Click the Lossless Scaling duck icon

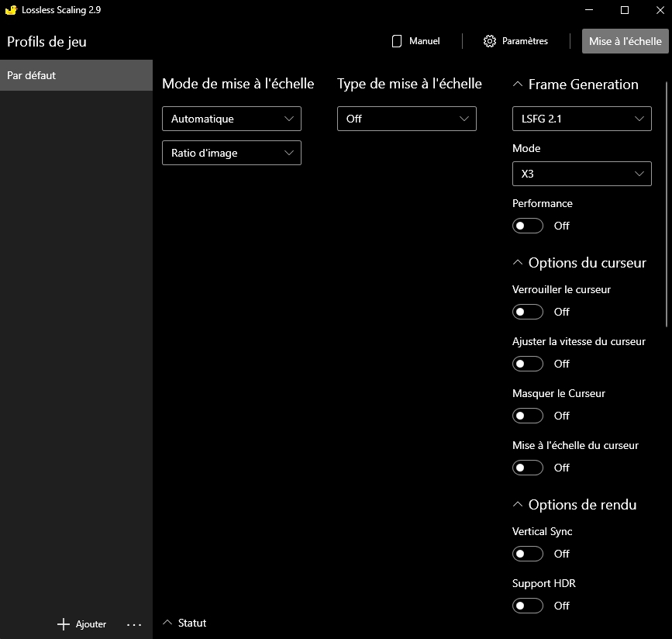(12, 10)
